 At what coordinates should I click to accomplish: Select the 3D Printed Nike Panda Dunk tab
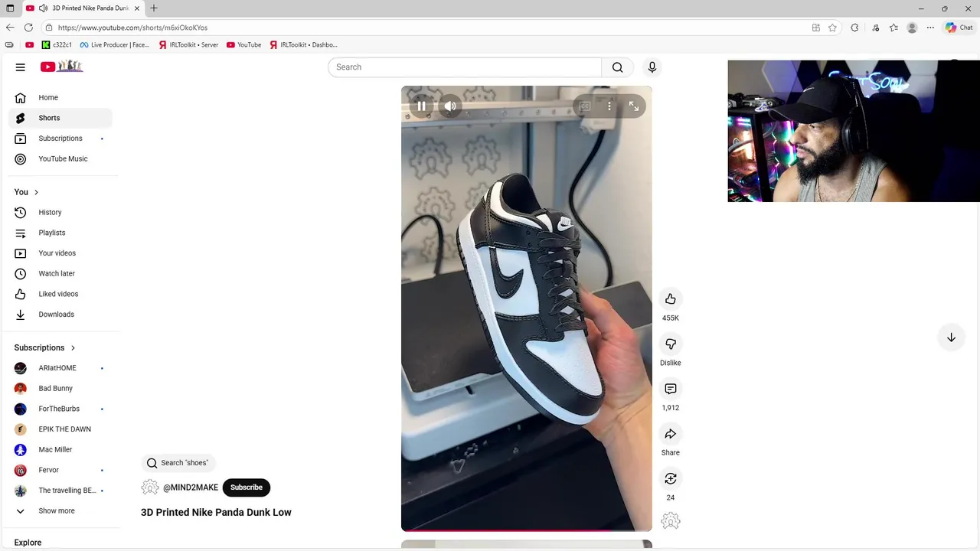[x=83, y=8]
